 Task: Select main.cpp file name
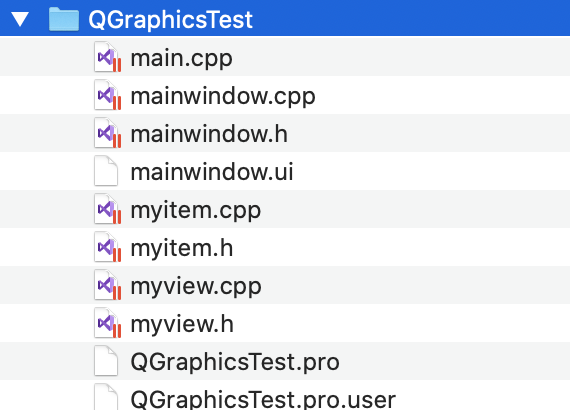181,58
